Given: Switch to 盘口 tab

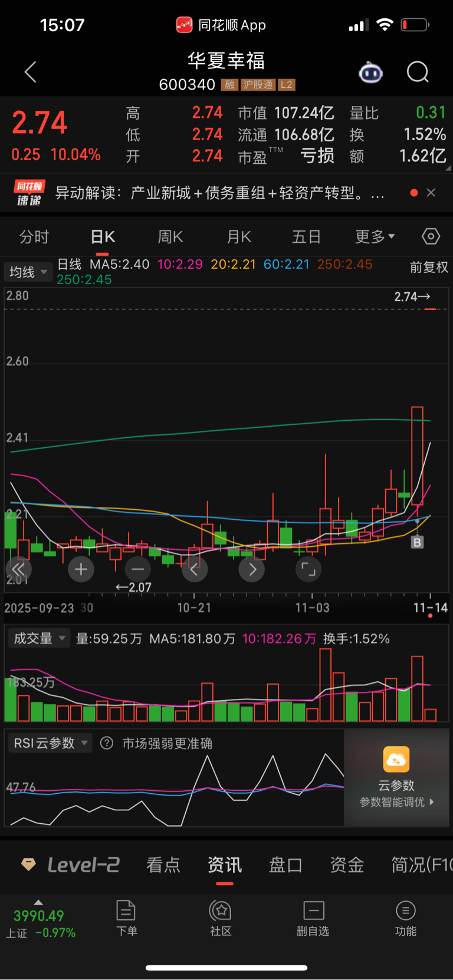Looking at the screenshot, I should (286, 864).
